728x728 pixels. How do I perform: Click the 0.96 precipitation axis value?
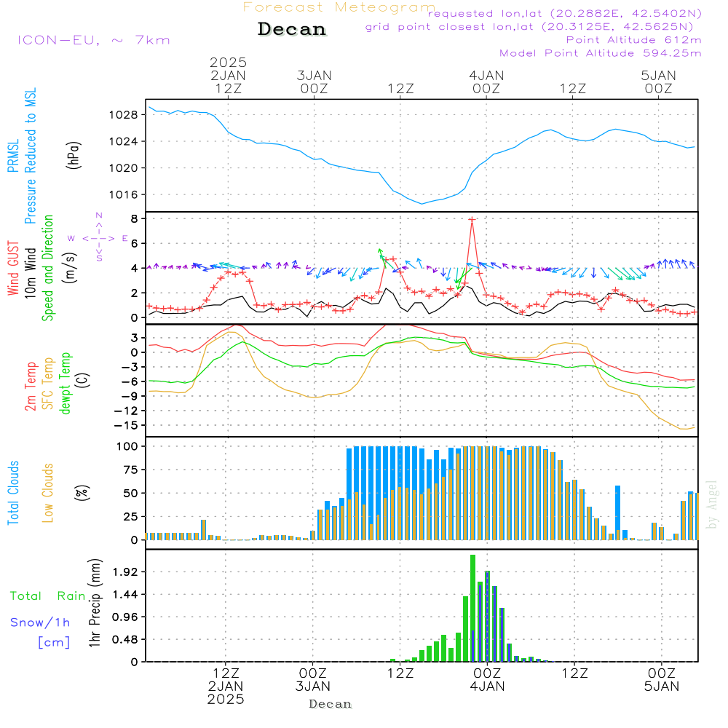click(125, 617)
